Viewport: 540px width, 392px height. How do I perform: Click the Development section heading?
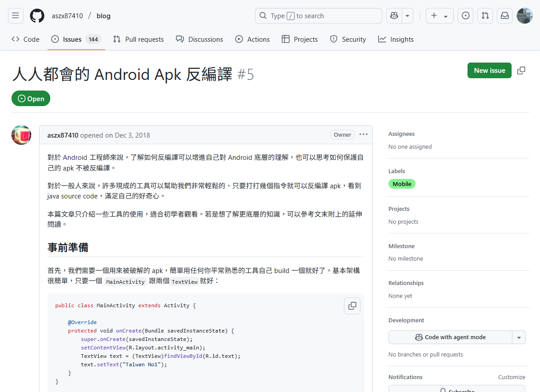(x=406, y=320)
